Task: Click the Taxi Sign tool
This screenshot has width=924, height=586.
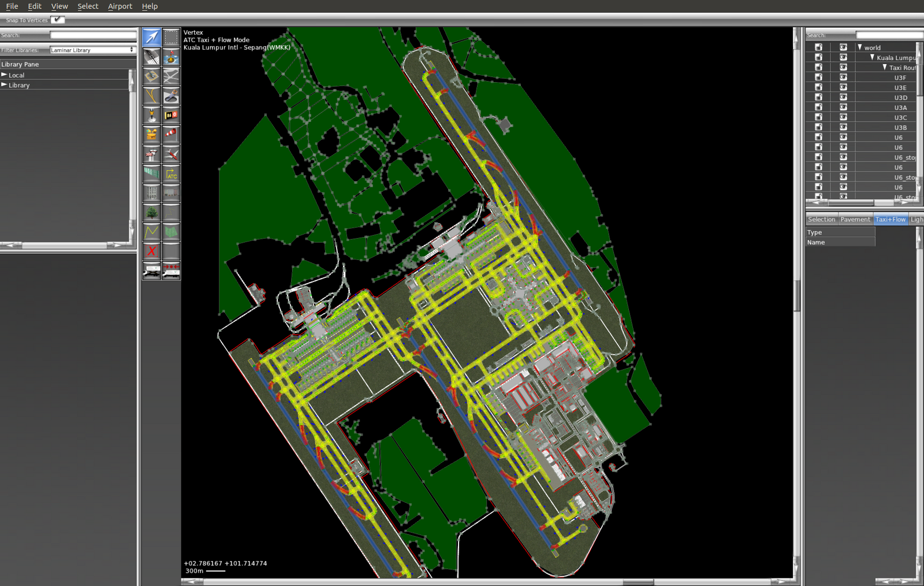Action: 171,115
